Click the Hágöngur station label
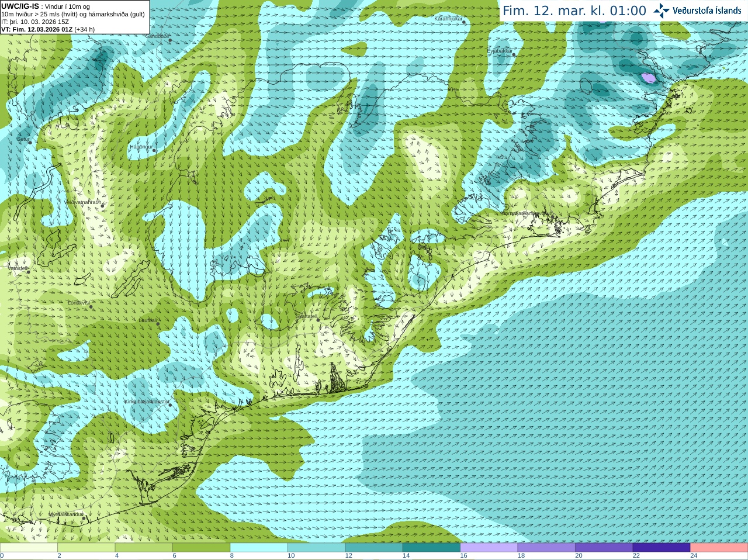Image resolution: width=748 pixels, height=560 pixels. [x=141, y=147]
